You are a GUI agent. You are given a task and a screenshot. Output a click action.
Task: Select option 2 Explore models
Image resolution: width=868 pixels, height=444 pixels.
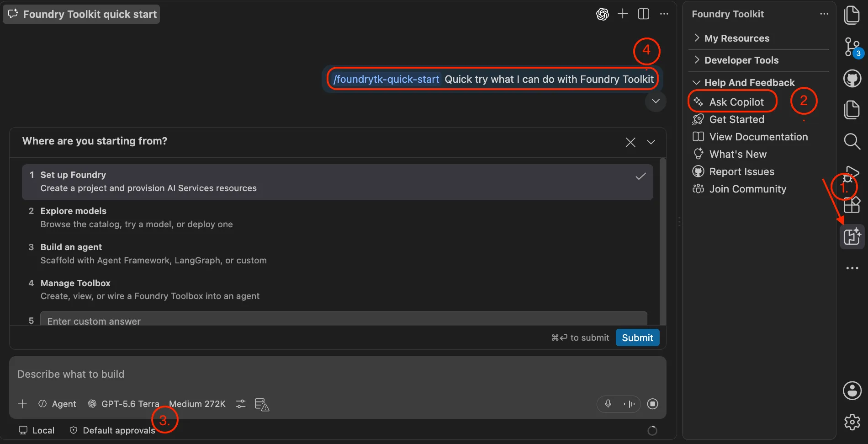click(x=337, y=218)
